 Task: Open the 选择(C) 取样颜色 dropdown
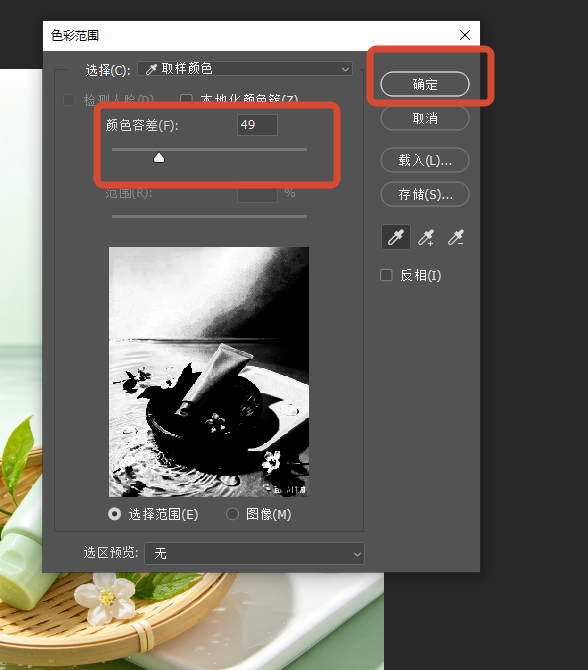click(x=245, y=69)
